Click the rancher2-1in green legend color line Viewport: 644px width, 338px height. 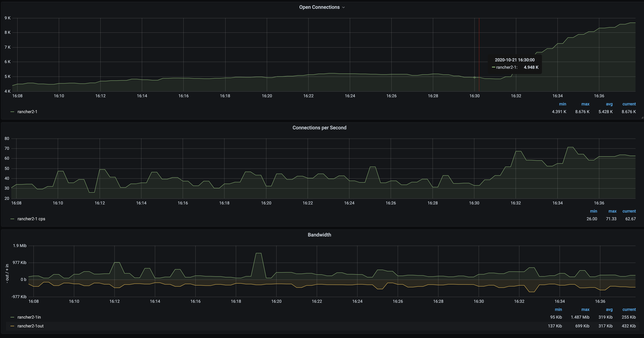pos(12,317)
